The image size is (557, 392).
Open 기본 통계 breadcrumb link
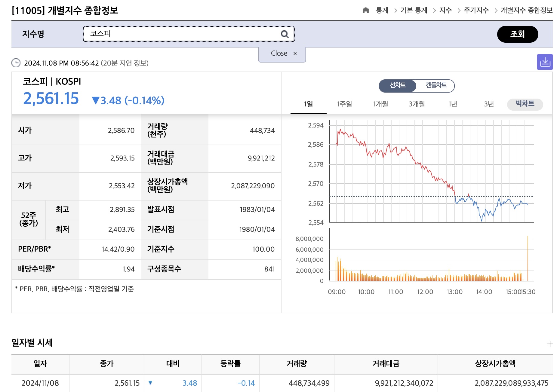(x=414, y=11)
